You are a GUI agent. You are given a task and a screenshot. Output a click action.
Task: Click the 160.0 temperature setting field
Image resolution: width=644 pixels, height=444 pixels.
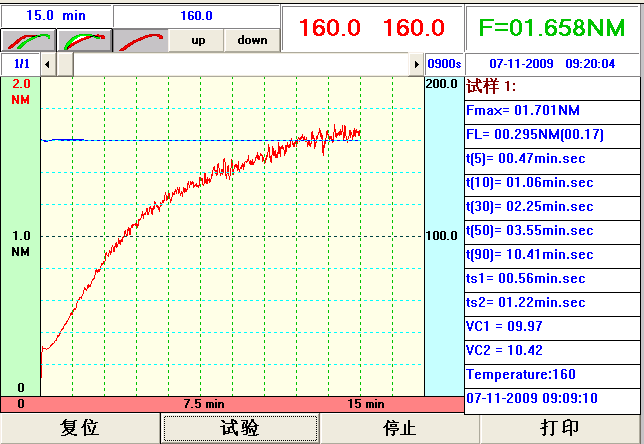point(196,16)
